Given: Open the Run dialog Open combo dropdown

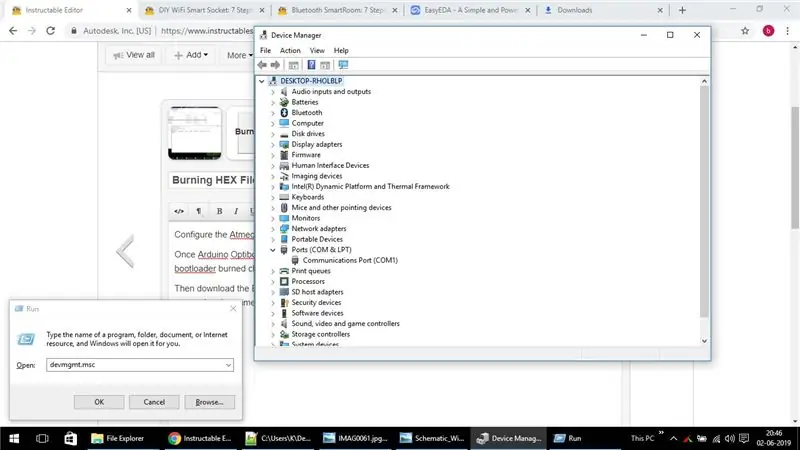Looking at the screenshot, I should click(228, 365).
